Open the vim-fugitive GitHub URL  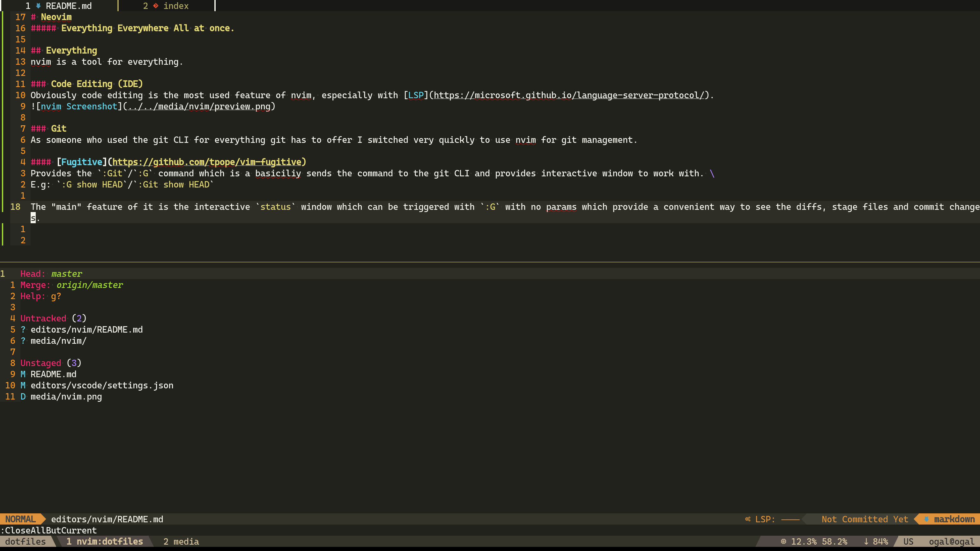207,162
